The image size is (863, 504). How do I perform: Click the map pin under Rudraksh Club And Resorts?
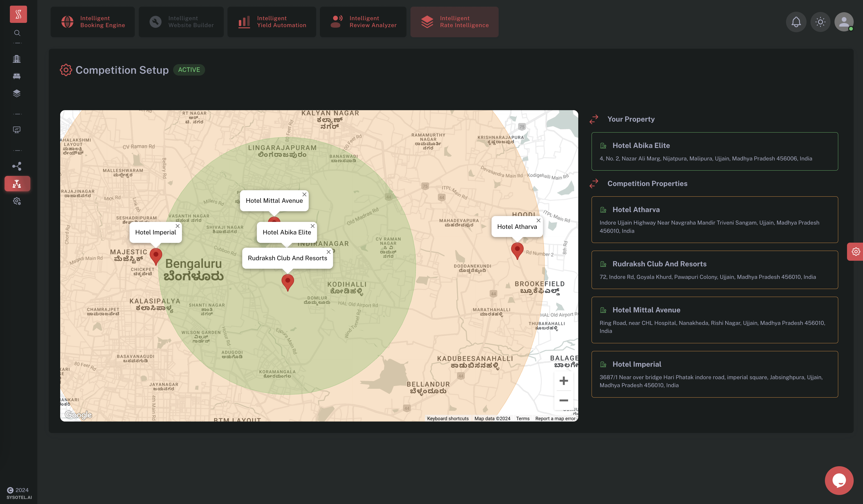tap(288, 283)
